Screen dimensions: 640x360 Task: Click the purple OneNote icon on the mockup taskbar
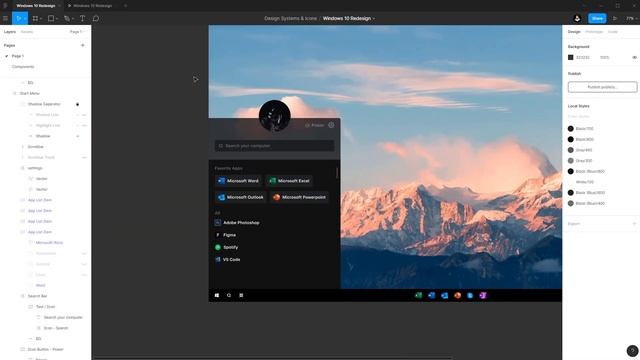pos(483,295)
